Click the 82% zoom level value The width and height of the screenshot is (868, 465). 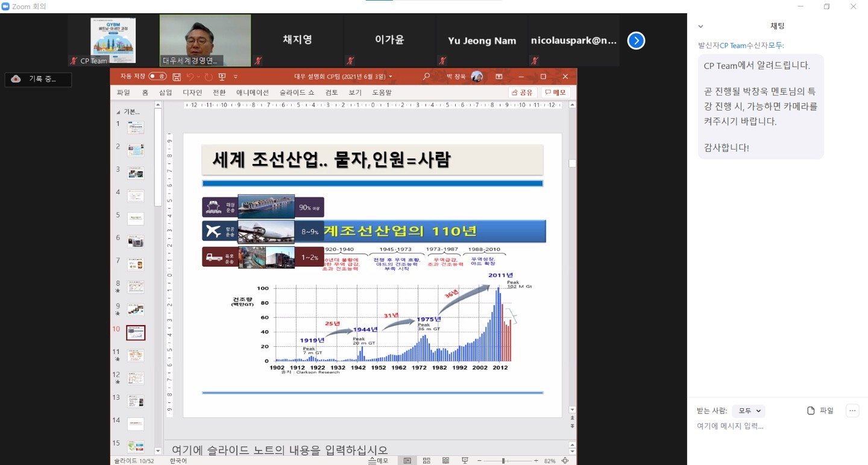coord(550,461)
